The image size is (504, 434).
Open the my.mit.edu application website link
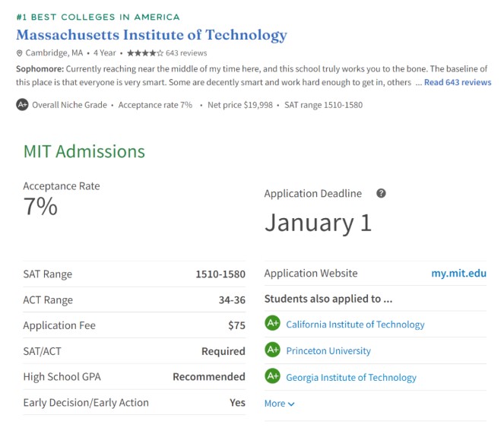[458, 274]
